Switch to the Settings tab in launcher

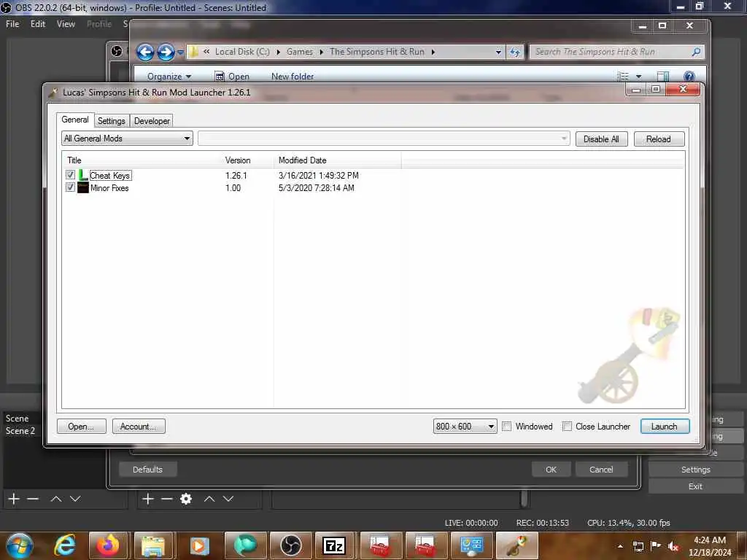(x=112, y=121)
